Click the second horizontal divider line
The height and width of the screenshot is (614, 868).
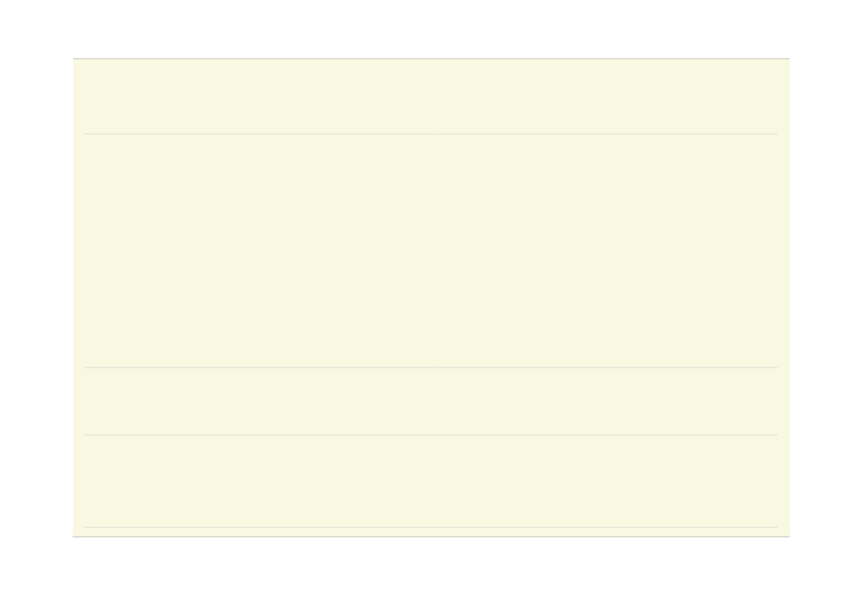431,367
